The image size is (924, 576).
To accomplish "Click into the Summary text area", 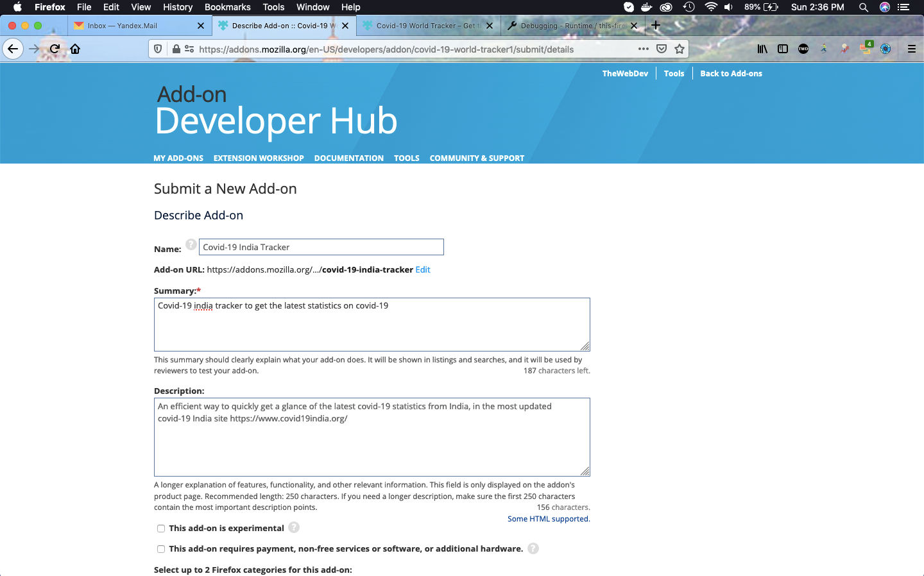I will point(372,325).
